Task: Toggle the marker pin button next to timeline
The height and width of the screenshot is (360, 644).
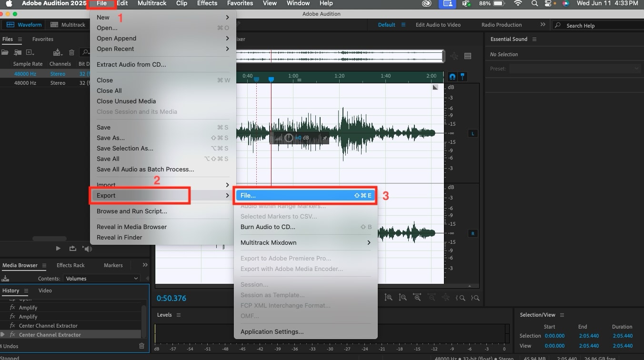Action: click(462, 77)
